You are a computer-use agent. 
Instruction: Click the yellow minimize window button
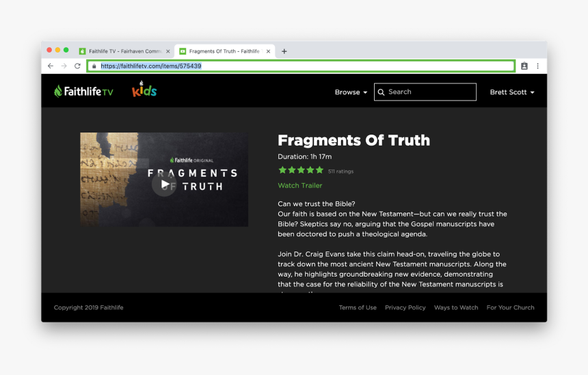tap(57, 50)
